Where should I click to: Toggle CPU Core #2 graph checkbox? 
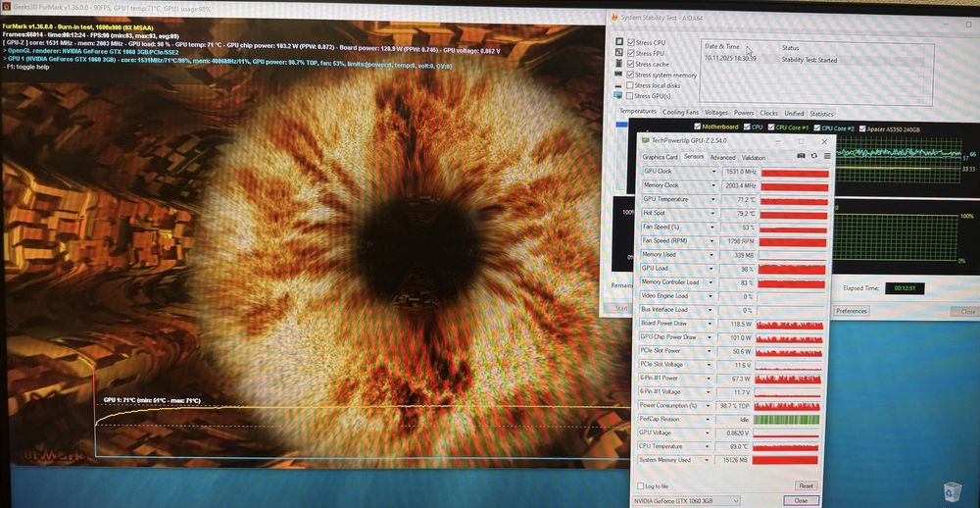tap(816, 128)
